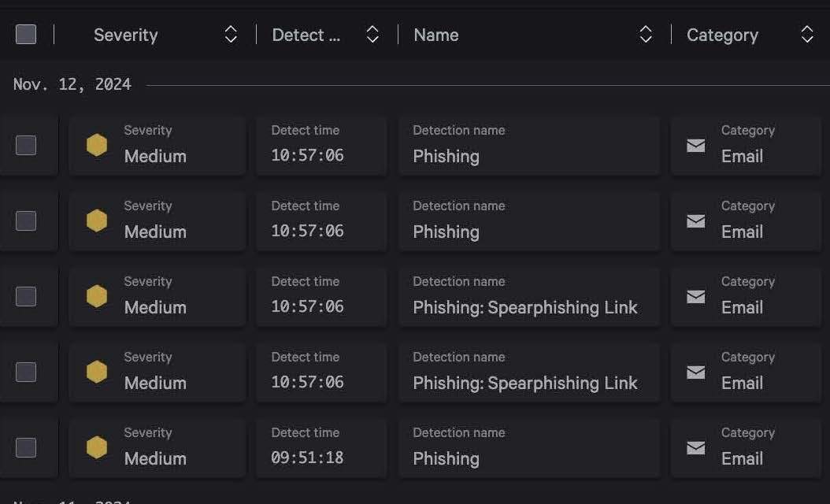Viewport: 830px width, 504px height.
Task: Click the envelope icon of the first Spearphishing Link row
Action: [x=695, y=296]
